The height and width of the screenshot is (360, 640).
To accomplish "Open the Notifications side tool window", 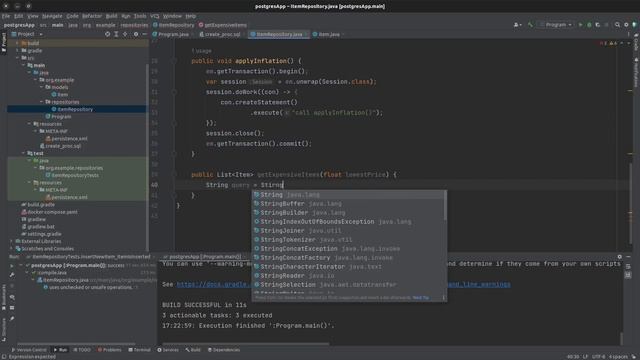I will [636, 72].
